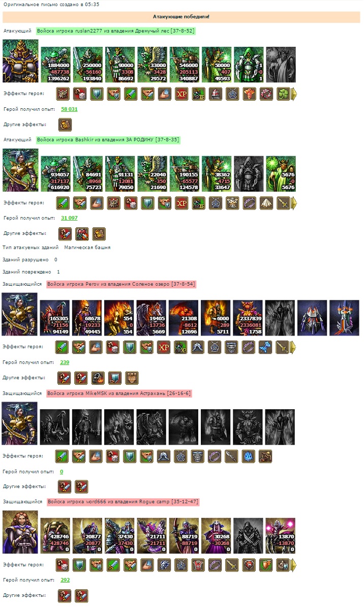Expand Perov's hero effects with the yellow arrow

293,347
